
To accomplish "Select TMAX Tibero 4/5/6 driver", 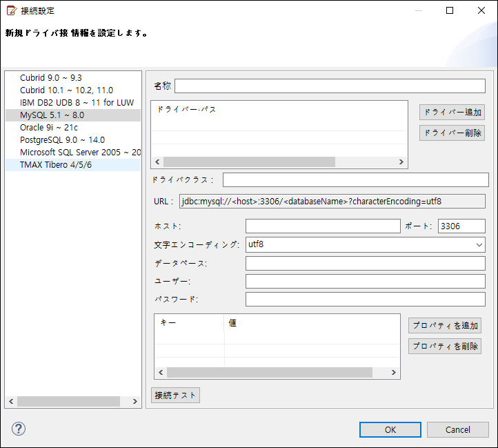I will (x=73, y=165).
